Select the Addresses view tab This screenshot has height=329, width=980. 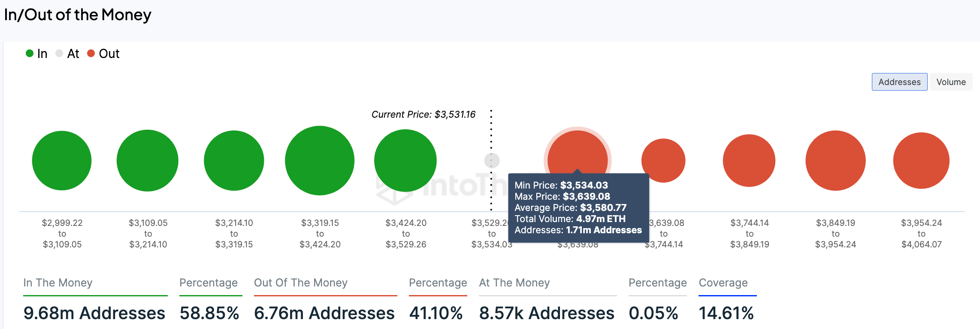coord(899,82)
